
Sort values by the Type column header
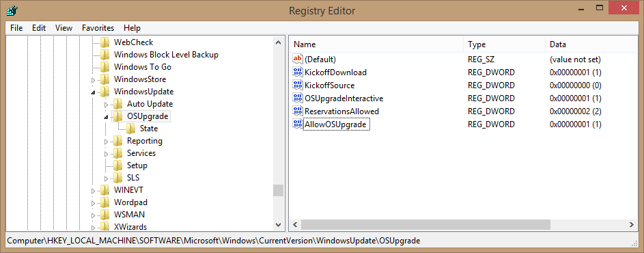(x=505, y=44)
